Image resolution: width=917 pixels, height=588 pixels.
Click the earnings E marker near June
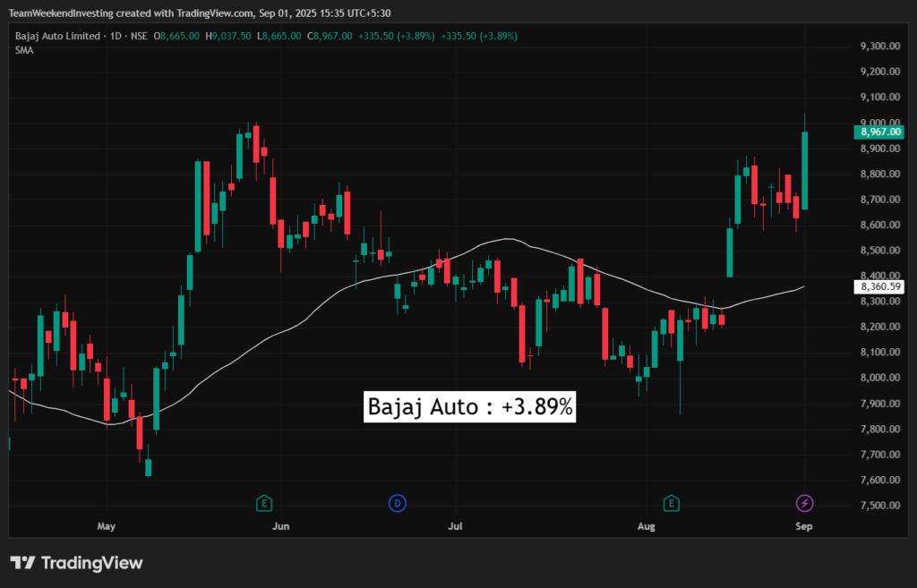(x=264, y=503)
